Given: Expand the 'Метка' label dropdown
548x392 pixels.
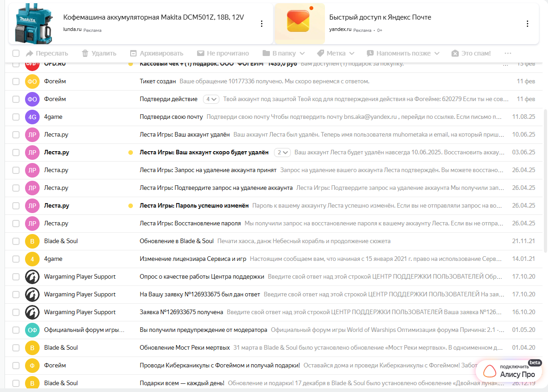Looking at the screenshot, I should (351, 54).
